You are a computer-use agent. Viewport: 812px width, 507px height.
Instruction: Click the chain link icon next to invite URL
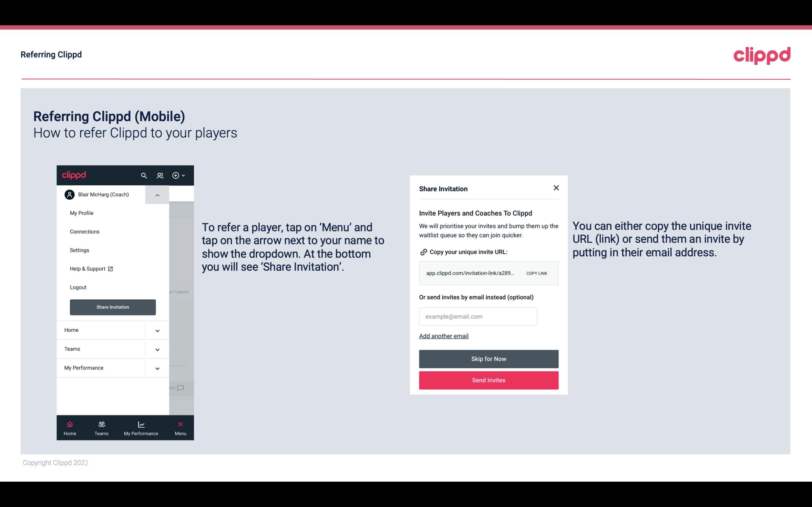point(423,252)
